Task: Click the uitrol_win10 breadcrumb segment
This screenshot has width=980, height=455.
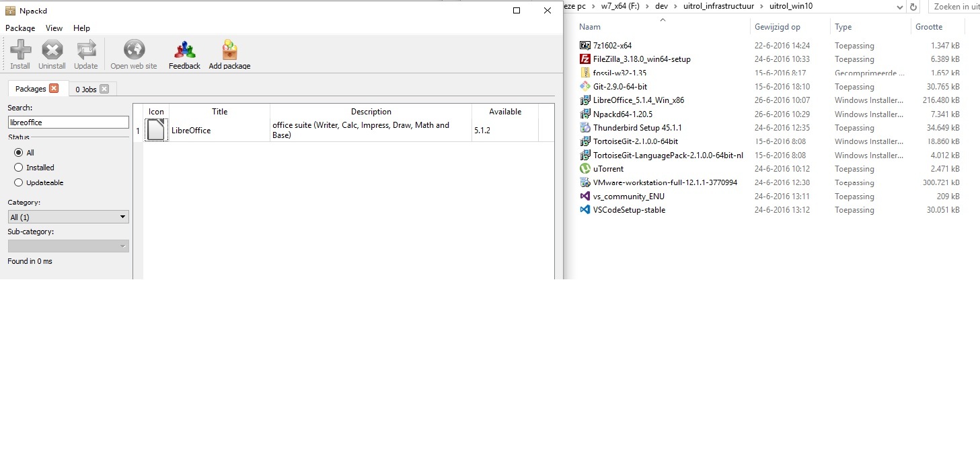Action: [791, 6]
